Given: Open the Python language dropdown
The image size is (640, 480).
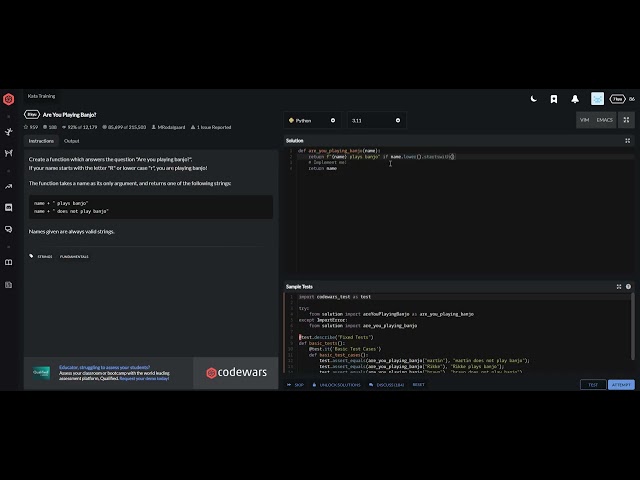Looking at the screenshot, I should [x=312, y=120].
